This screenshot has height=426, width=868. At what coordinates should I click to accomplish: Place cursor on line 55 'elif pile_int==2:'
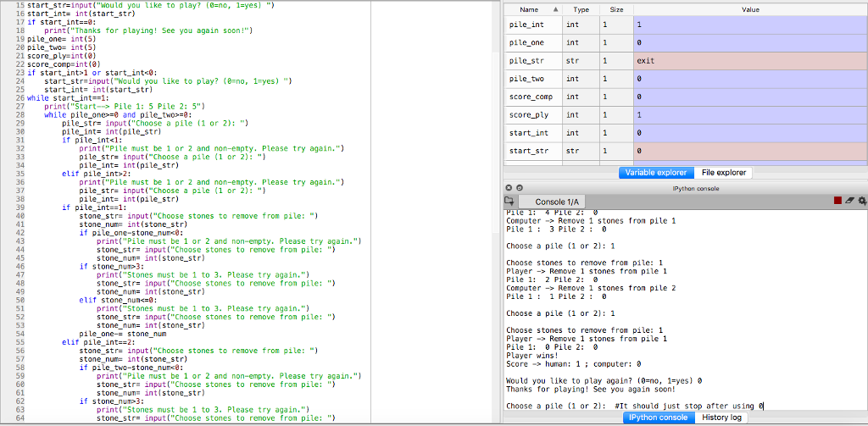[x=97, y=342]
